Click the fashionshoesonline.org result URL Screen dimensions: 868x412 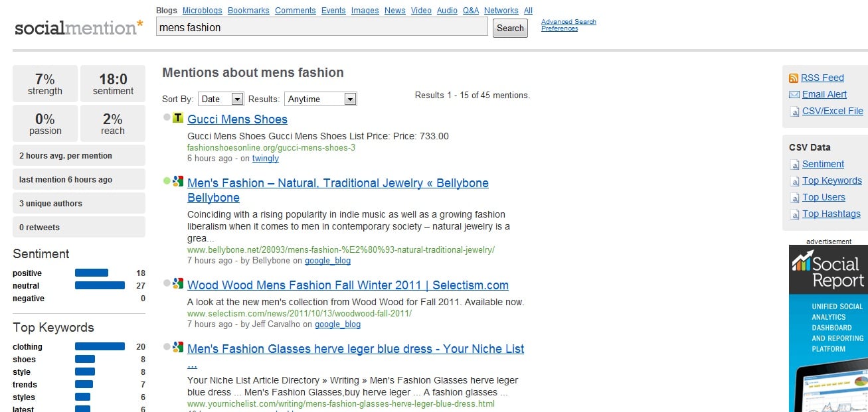(271, 148)
